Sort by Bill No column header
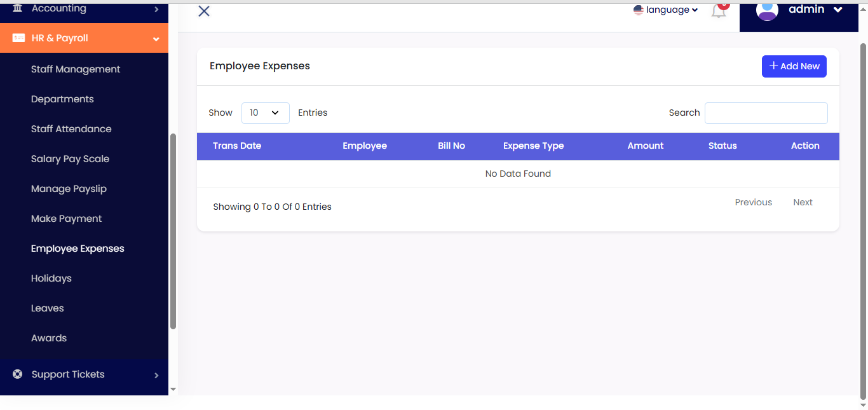Viewport: 868px width, 410px height. click(451, 146)
